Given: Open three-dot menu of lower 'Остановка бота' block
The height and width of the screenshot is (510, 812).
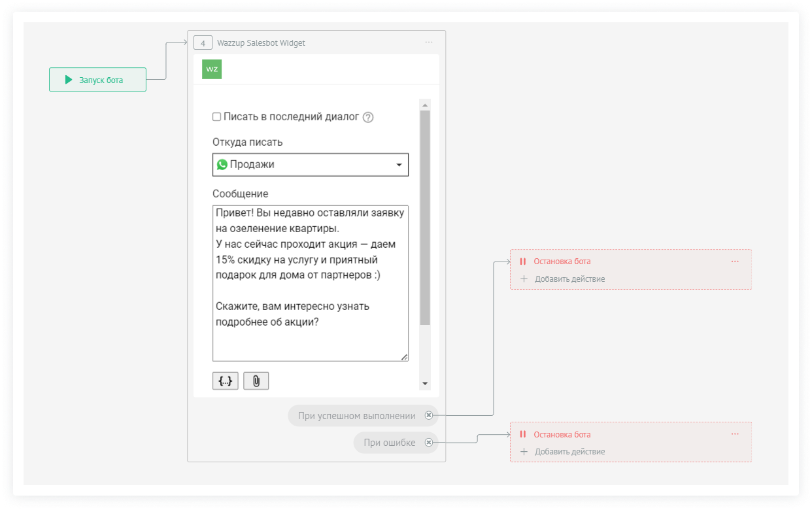Looking at the screenshot, I should [735, 434].
